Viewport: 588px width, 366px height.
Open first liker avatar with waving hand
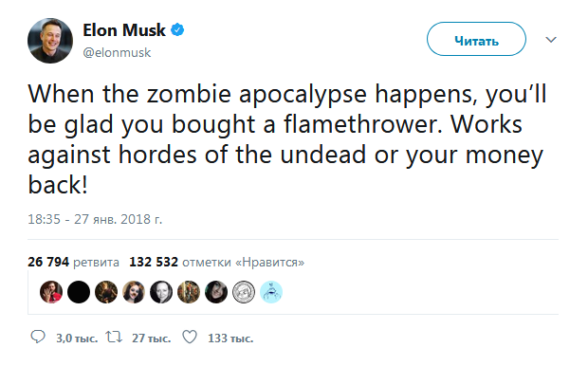pyautogui.click(x=51, y=292)
